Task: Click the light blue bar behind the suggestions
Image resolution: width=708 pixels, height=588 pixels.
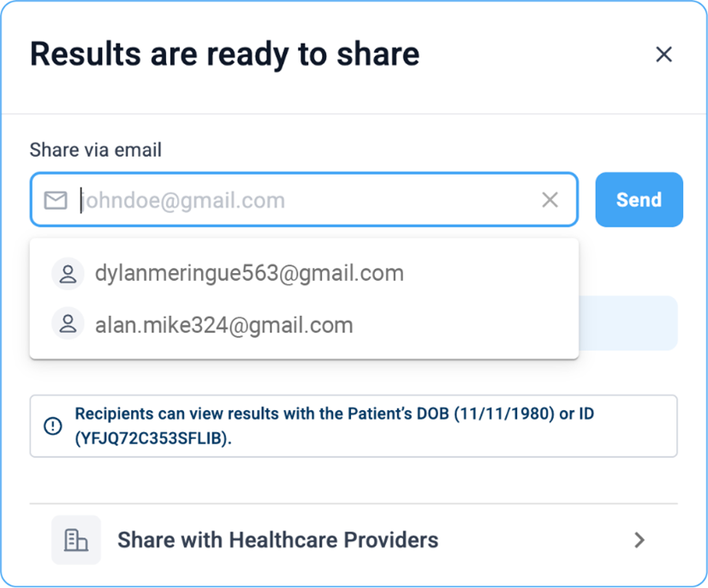Action: [x=628, y=323]
